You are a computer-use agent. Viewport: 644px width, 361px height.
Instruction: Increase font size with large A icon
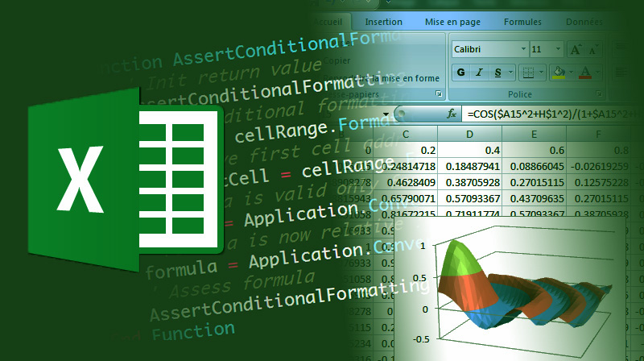click(576, 50)
